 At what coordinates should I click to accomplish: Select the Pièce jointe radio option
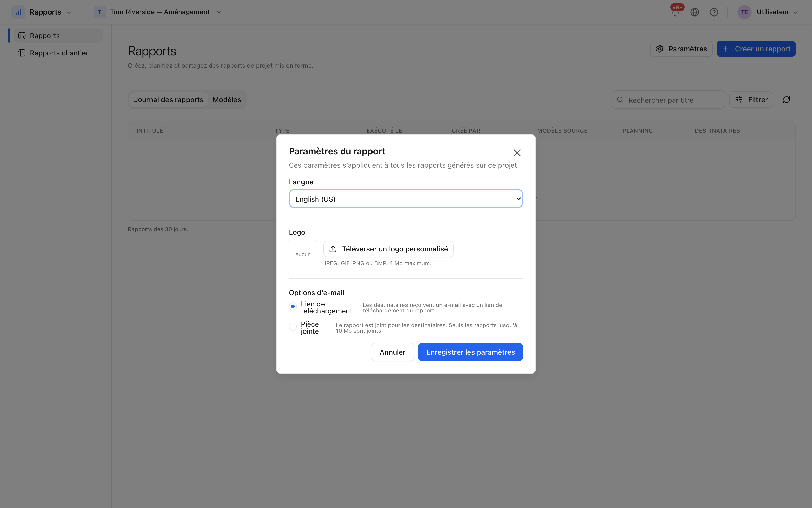pyautogui.click(x=293, y=327)
